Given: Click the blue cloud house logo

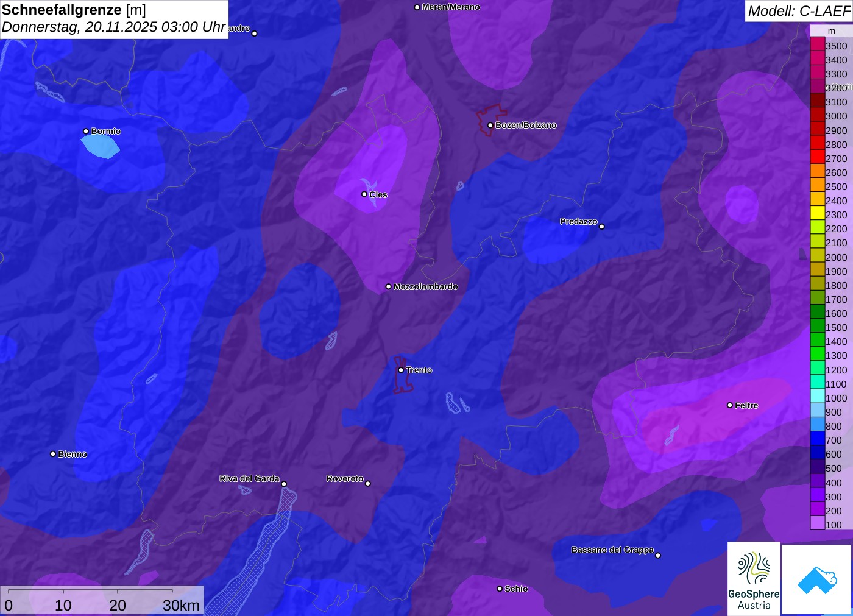Looking at the screenshot, I should pyautogui.click(x=816, y=579).
